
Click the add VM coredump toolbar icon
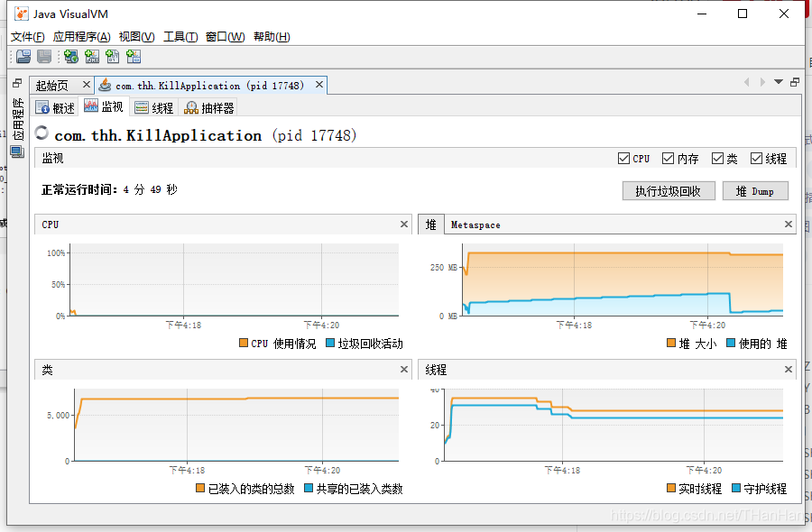[112, 57]
